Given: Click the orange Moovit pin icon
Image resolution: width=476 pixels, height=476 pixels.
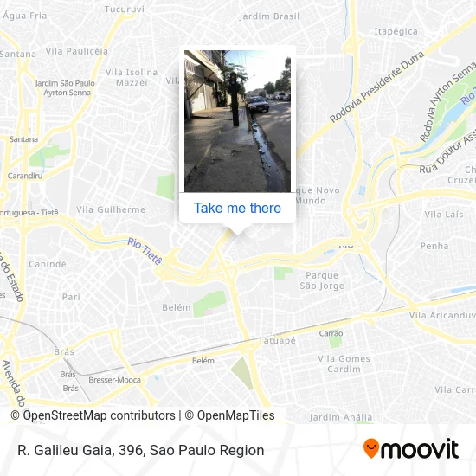Looking at the screenshot, I should 371,448.
